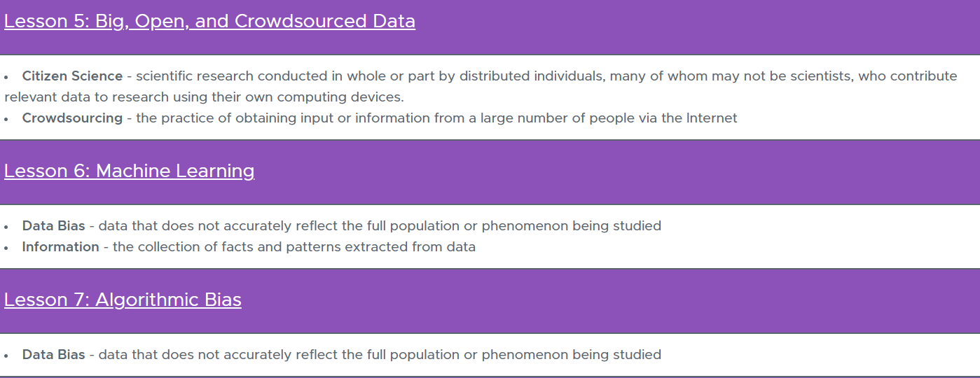Click the bold term Citizen Science

pos(72,76)
